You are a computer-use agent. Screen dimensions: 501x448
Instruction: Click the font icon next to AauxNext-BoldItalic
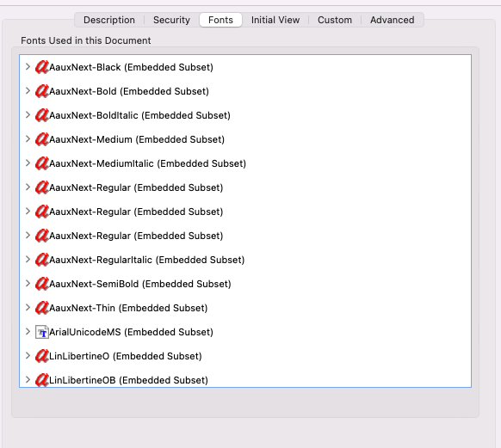coord(42,115)
